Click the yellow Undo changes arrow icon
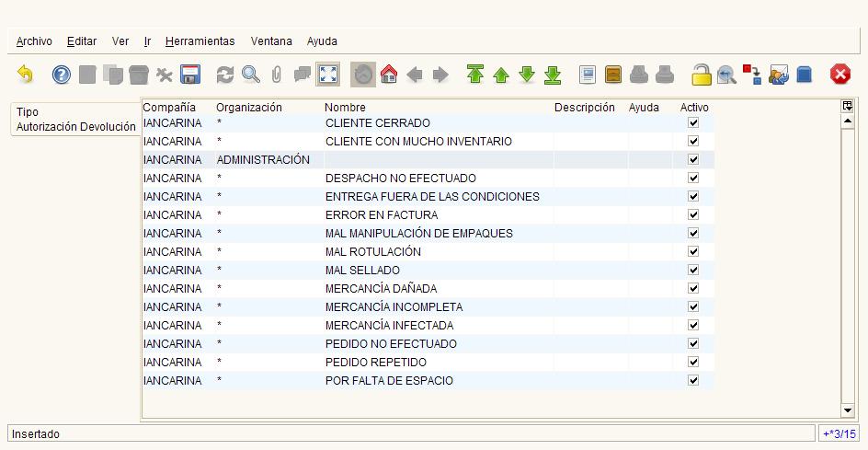The image size is (868, 450). coord(25,75)
